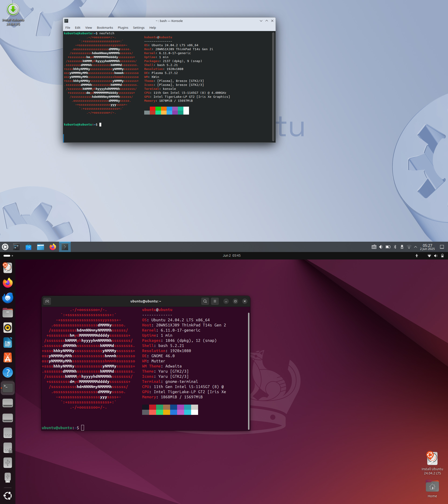Launch Rhythmbox from the Ubuntu dock
Viewport: 448px width, 504px height.
pos(8,328)
